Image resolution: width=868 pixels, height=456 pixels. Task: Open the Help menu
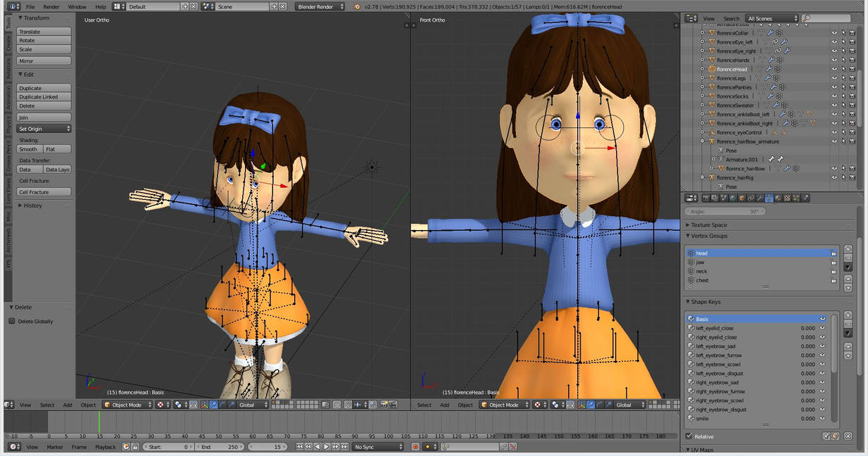pos(101,6)
